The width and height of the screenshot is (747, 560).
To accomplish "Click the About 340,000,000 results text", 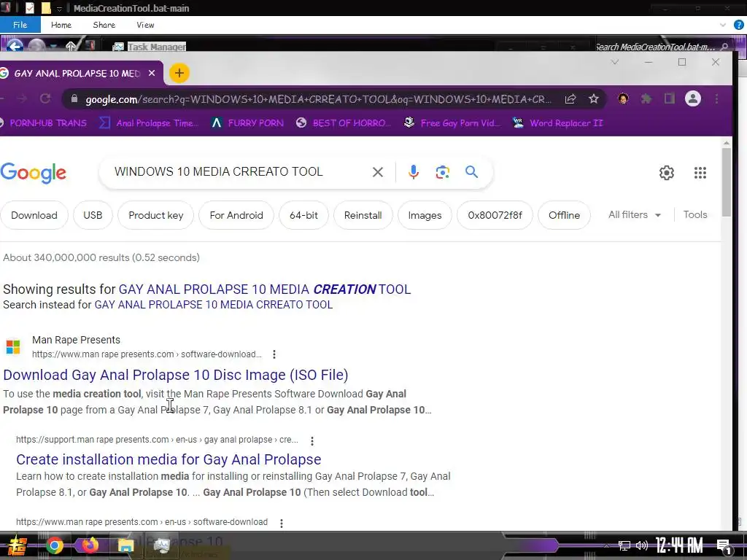I will click(101, 257).
